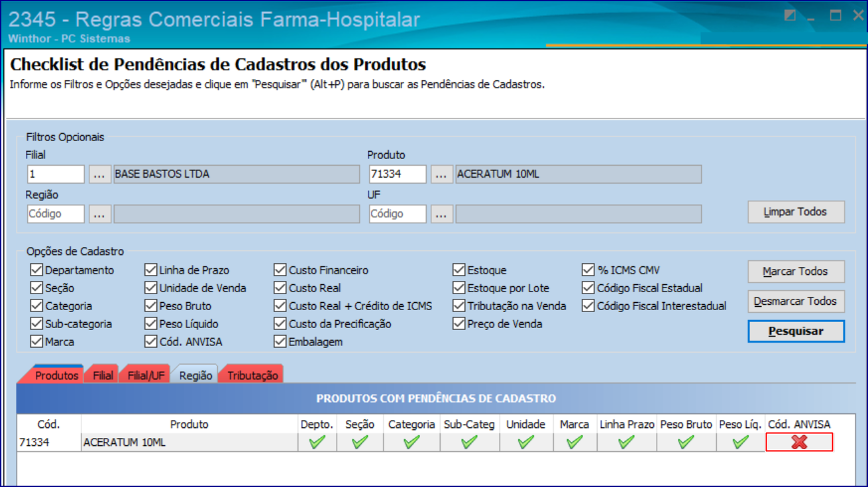Toggle Custo Real + Crédito de ICMS checkbox
This screenshot has width=868, height=487.
click(x=280, y=306)
